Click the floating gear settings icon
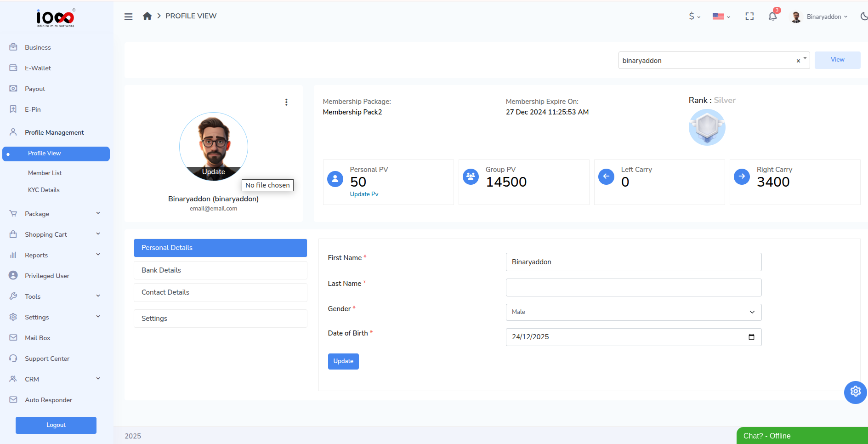The height and width of the screenshot is (444, 868). pyautogui.click(x=855, y=392)
